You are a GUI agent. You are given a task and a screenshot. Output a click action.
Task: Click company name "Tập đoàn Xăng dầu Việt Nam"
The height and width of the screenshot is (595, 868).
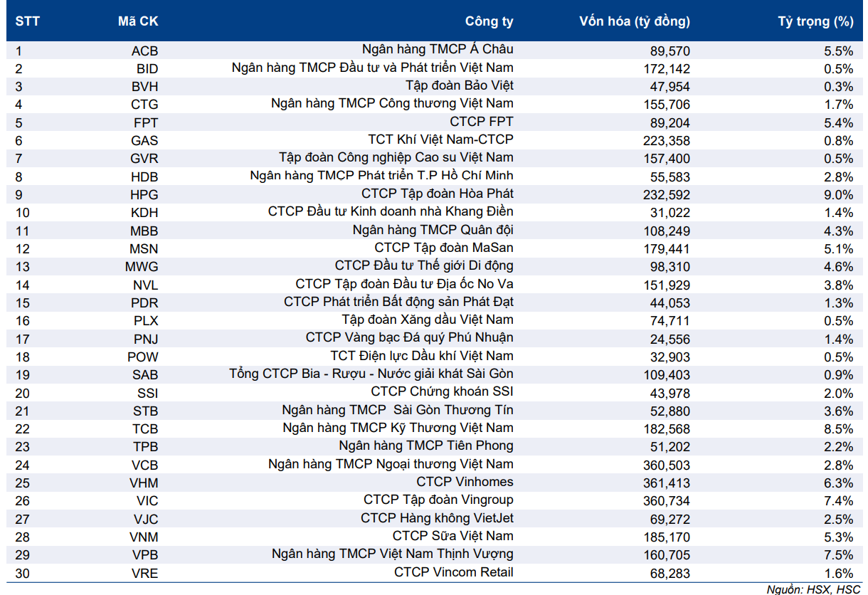point(428,320)
